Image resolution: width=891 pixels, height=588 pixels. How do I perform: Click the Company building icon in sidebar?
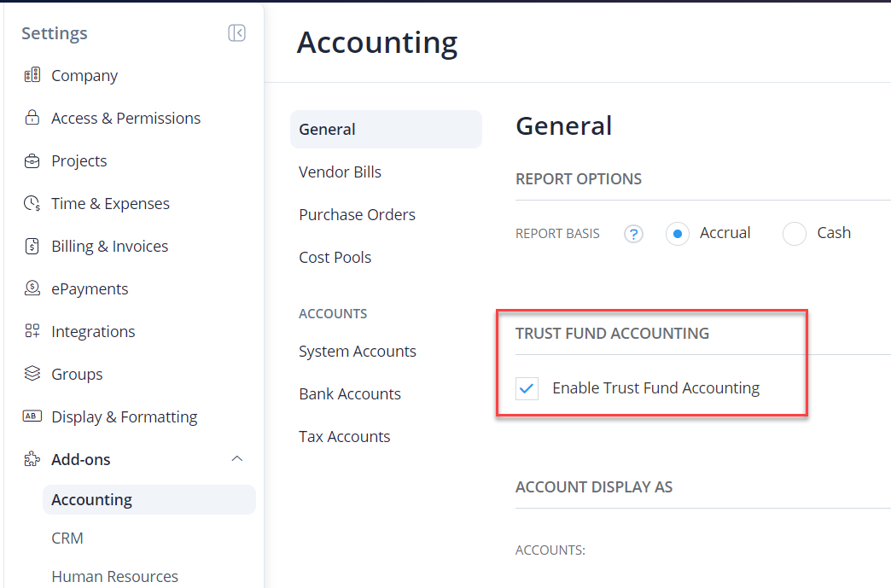(x=32, y=75)
